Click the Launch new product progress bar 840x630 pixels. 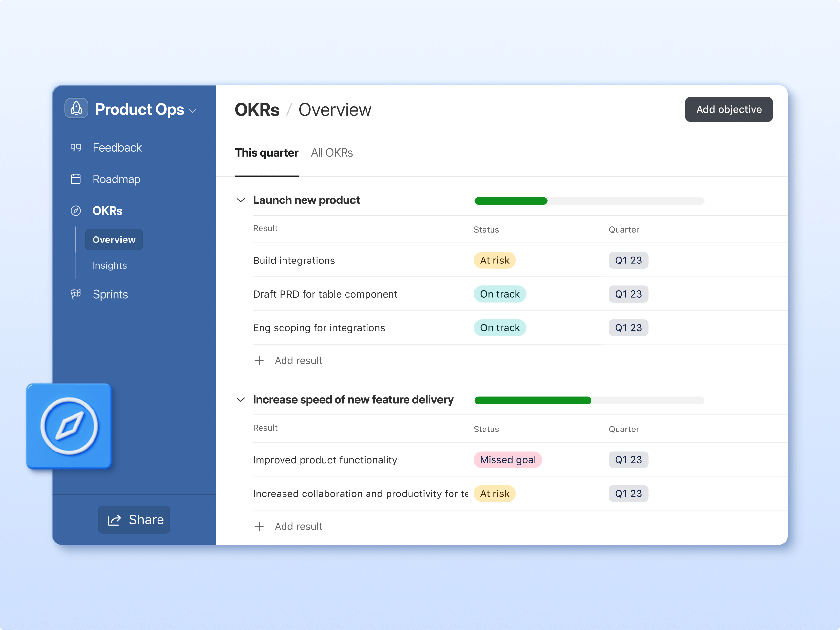coord(589,201)
